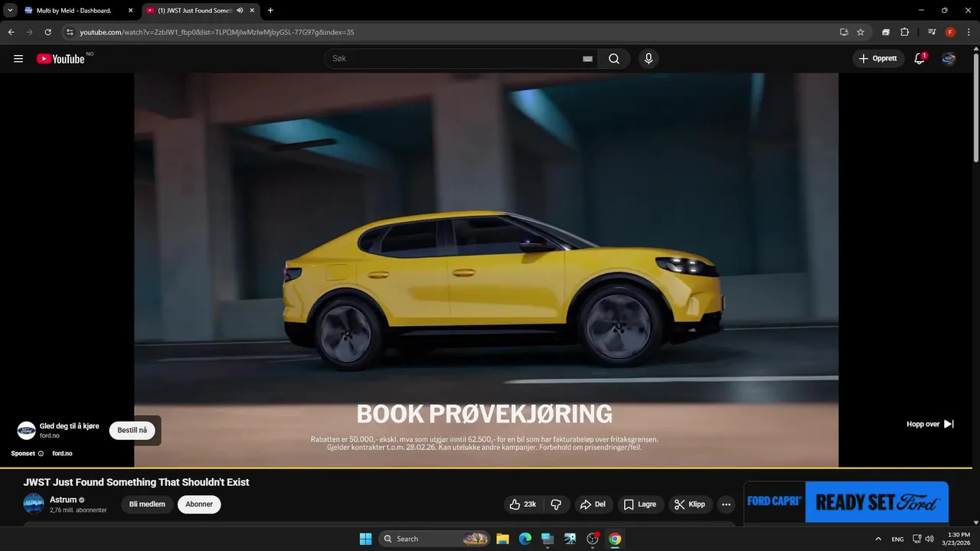This screenshot has width=980, height=551.
Task: Dislike the video
Action: click(x=556, y=504)
